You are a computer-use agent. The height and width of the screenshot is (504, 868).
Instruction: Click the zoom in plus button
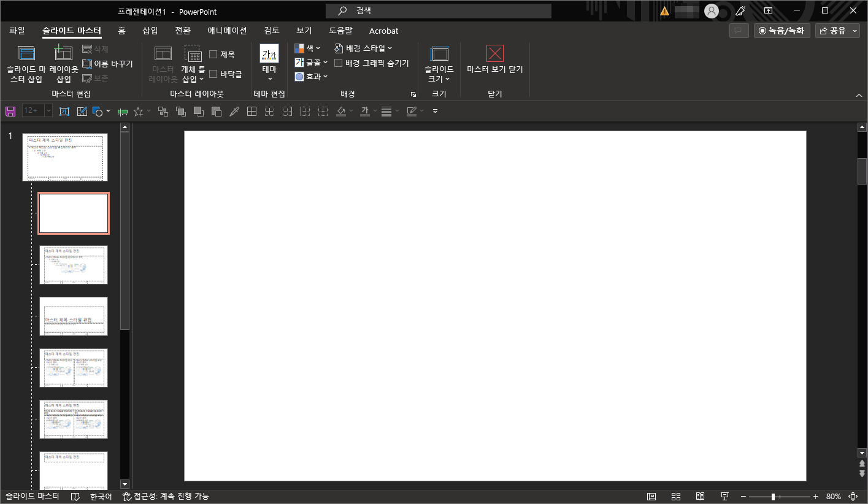815,496
